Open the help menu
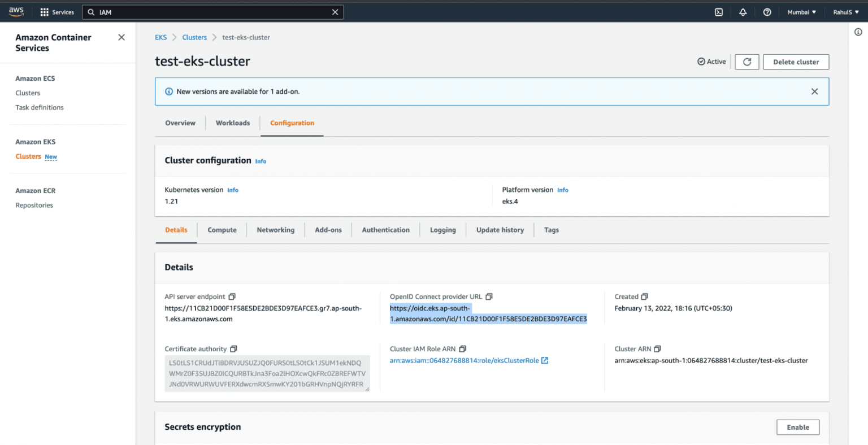868x445 pixels. coord(767,11)
